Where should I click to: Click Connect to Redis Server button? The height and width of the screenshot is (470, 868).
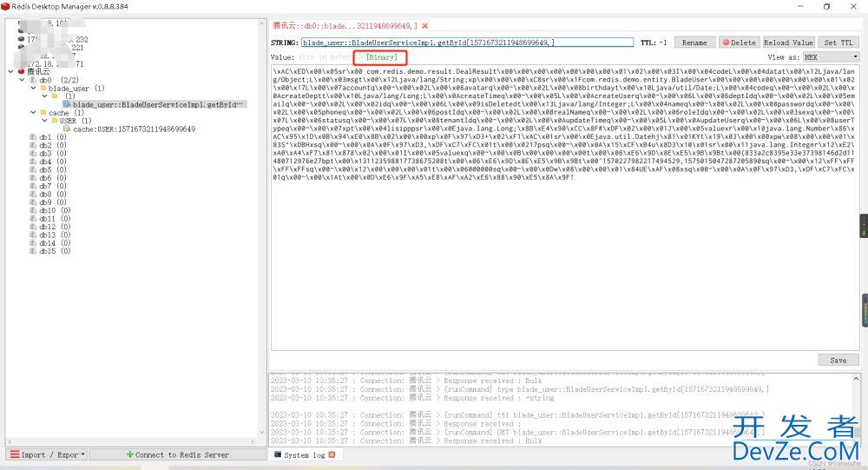177,454
